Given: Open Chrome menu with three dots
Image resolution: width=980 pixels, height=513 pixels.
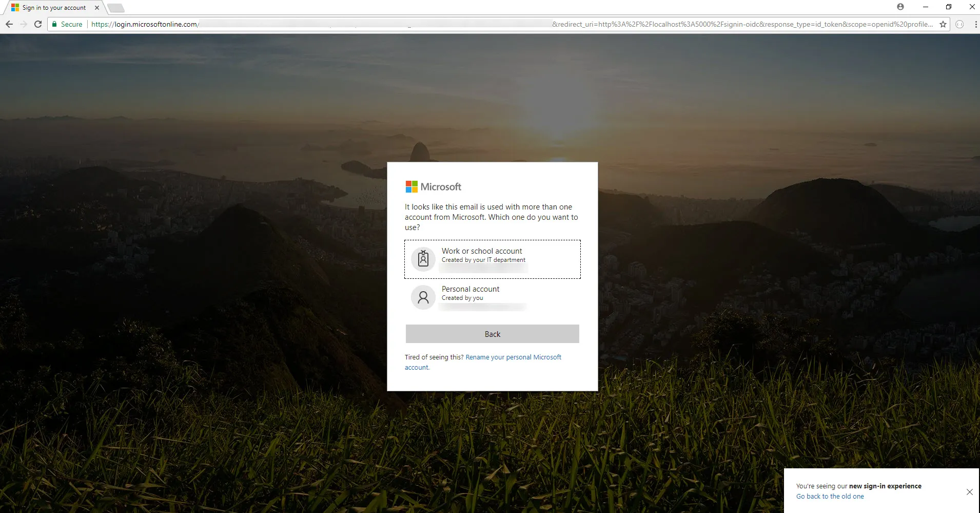Looking at the screenshot, I should click(975, 24).
